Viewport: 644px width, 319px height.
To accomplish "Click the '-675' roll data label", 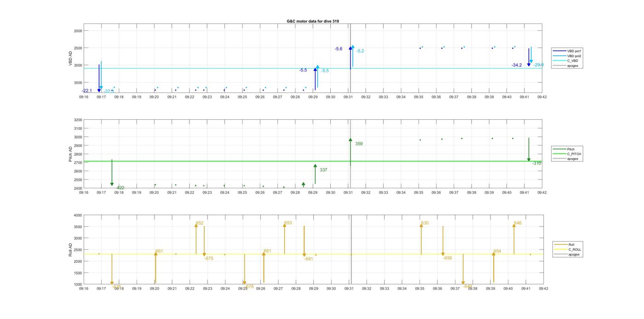I will click(x=209, y=258).
